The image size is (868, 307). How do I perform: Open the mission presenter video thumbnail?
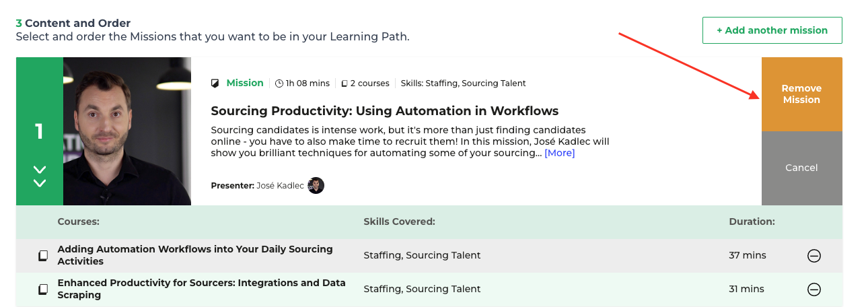tap(127, 131)
